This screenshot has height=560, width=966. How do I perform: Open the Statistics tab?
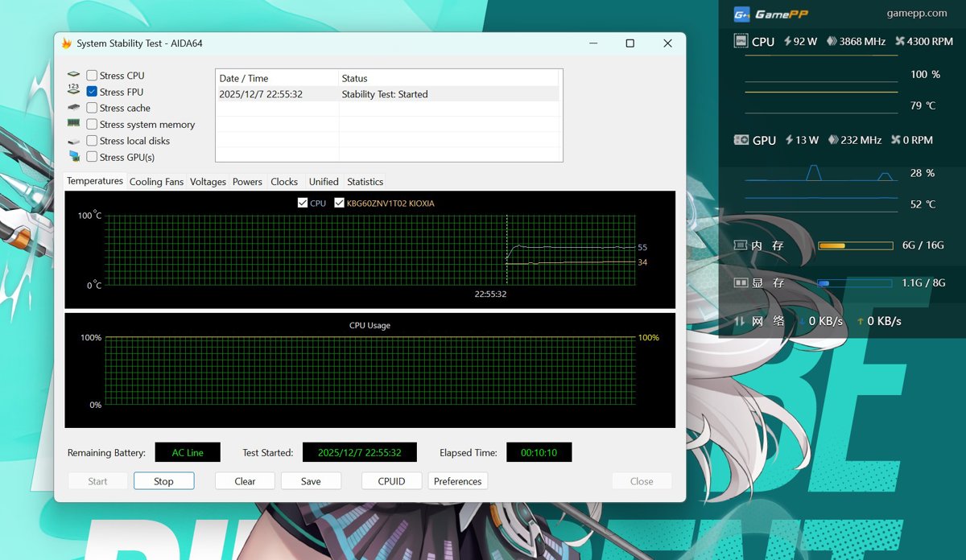click(365, 181)
